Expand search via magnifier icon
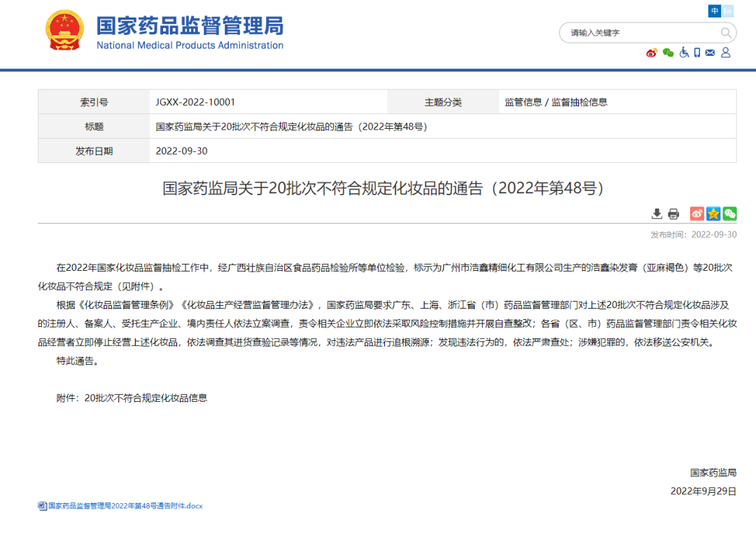756x541 pixels. coord(726,32)
